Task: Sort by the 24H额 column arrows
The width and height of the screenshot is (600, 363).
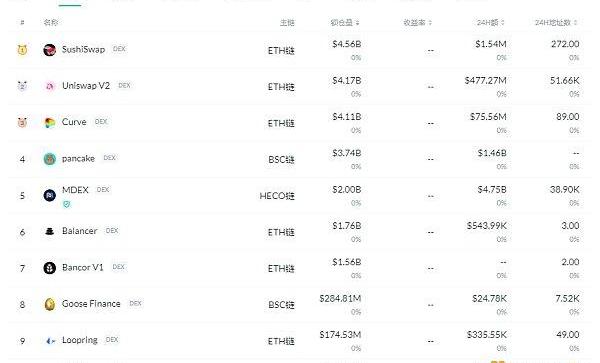Action: coord(502,23)
